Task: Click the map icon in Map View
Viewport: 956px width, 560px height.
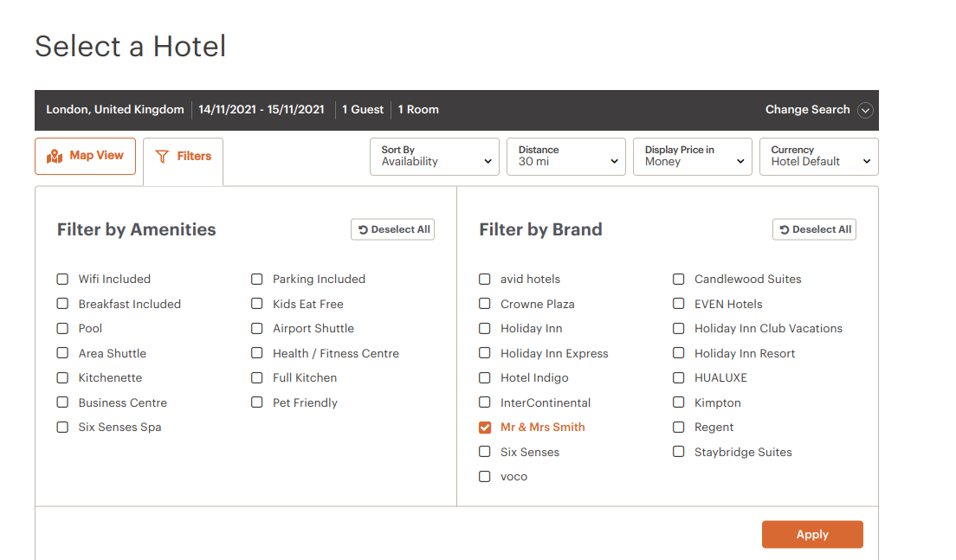Action: coord(55,157)
